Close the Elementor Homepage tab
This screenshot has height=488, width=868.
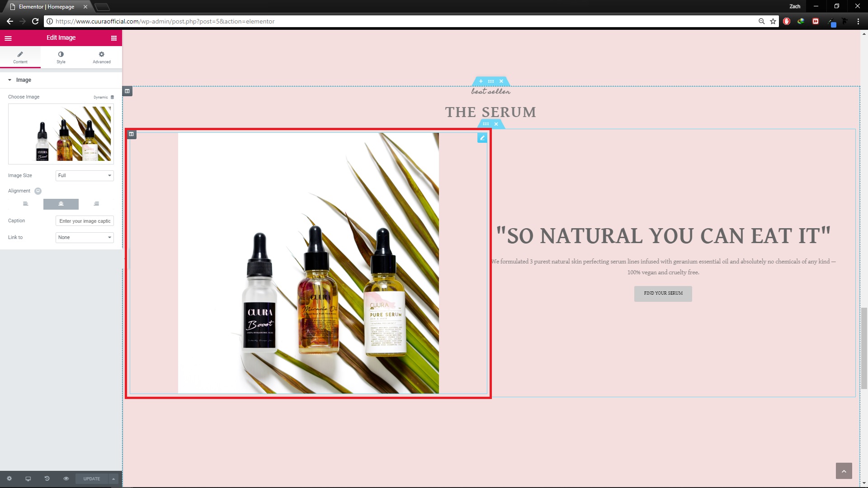pyautogui.click(x=85, y=7)
